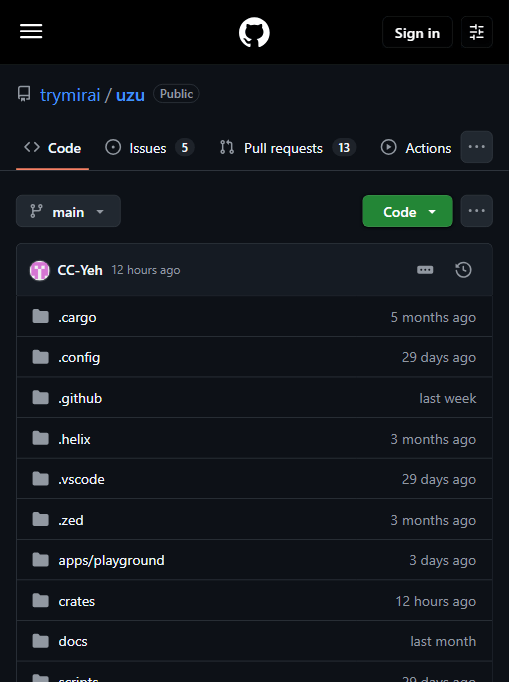Open the main branch selector

68,211
